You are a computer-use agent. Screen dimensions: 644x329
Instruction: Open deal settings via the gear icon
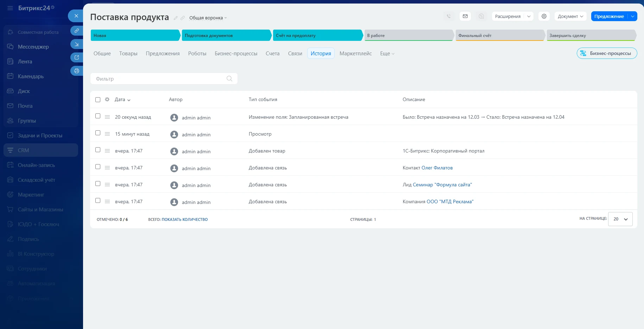[544, 16]
